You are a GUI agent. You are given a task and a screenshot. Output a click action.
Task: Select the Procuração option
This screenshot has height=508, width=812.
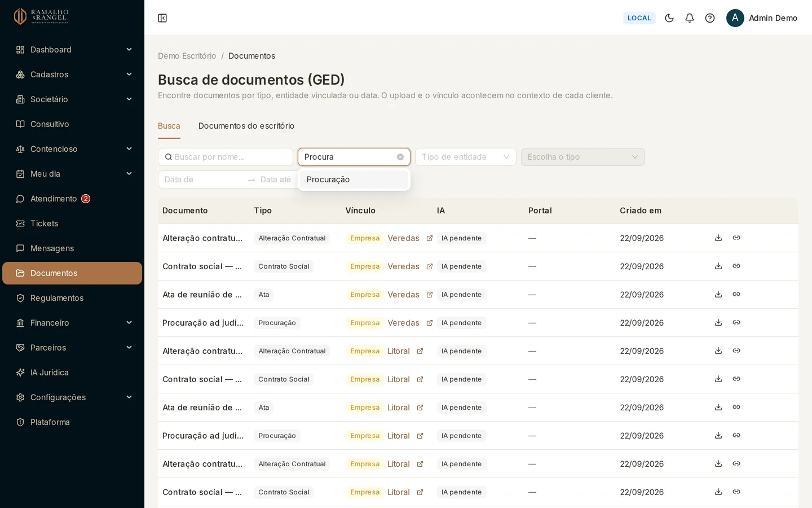pos(354,179)
